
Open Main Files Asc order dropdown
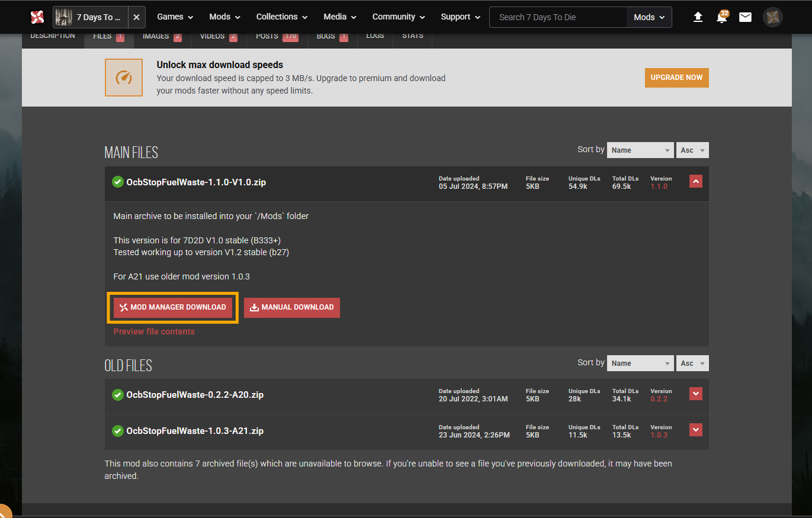[x=692, y=150]
